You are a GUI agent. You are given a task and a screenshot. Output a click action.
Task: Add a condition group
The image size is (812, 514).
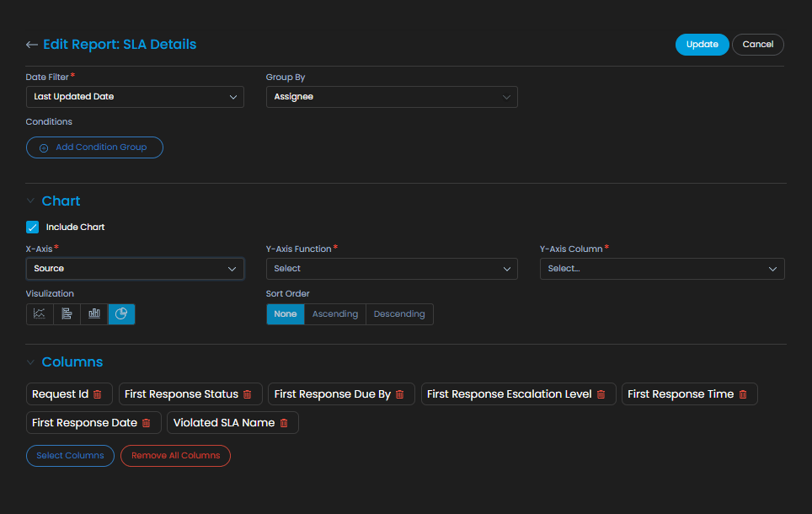coord(95,147)
